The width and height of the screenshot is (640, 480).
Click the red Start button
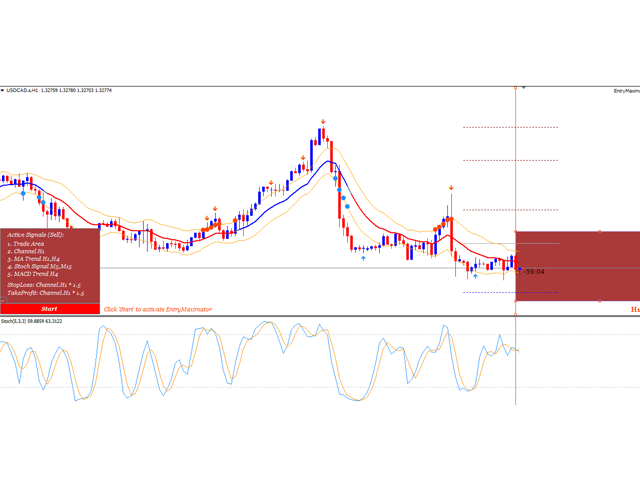click(49, 309)
